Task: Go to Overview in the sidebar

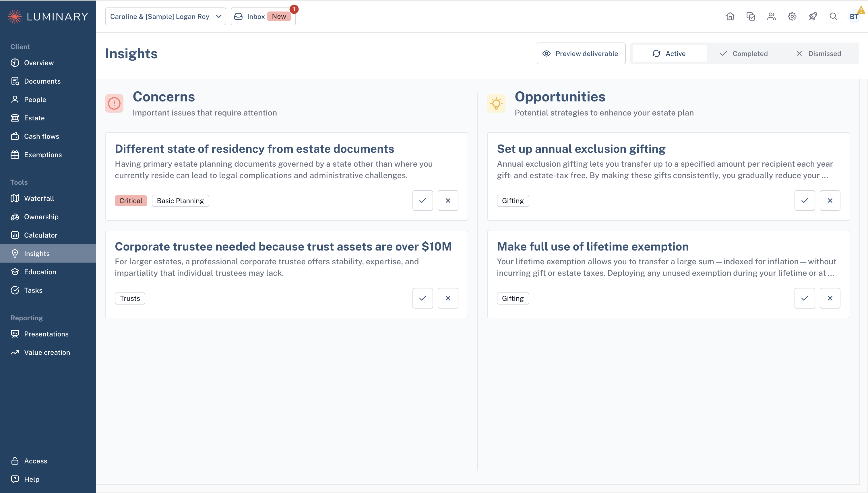Action: tap(48, 63)
